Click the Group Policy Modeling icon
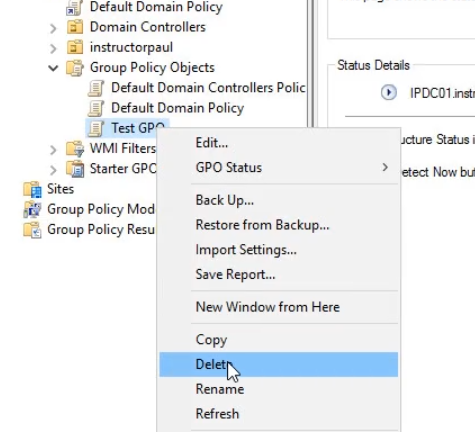The width and height of the screenshot is (475, 432). (32, 210)
